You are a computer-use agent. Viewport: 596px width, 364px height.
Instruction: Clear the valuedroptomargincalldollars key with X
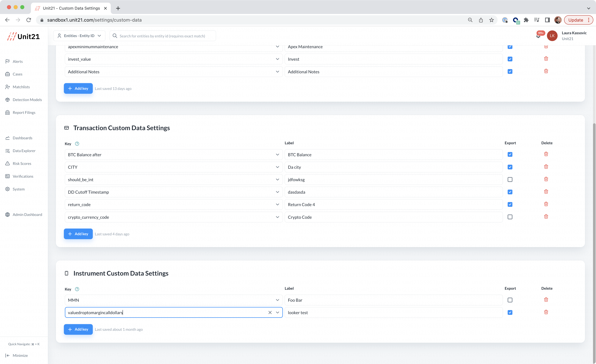pos(270,312)
